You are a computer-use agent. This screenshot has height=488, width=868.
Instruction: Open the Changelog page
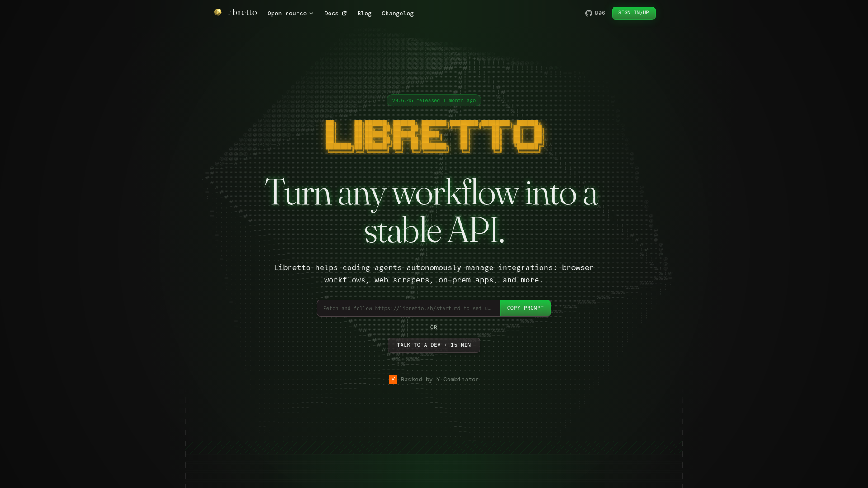(397, 14)
